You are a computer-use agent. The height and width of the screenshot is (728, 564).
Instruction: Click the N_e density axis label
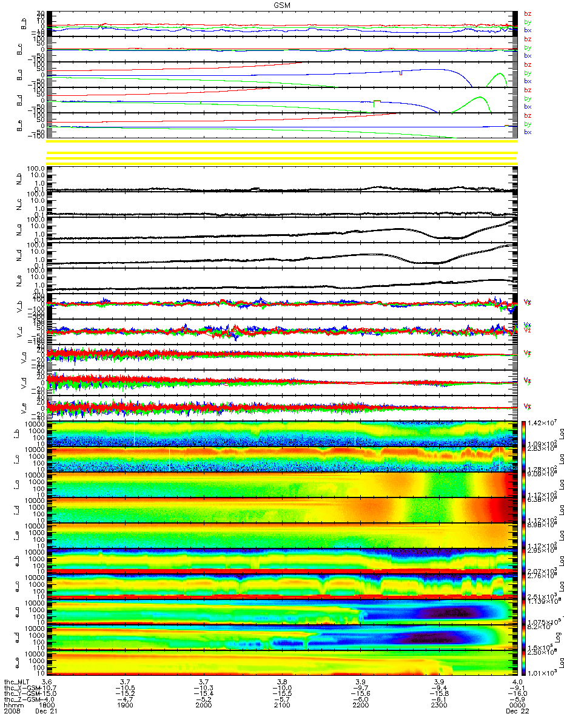tap(18, 281)
